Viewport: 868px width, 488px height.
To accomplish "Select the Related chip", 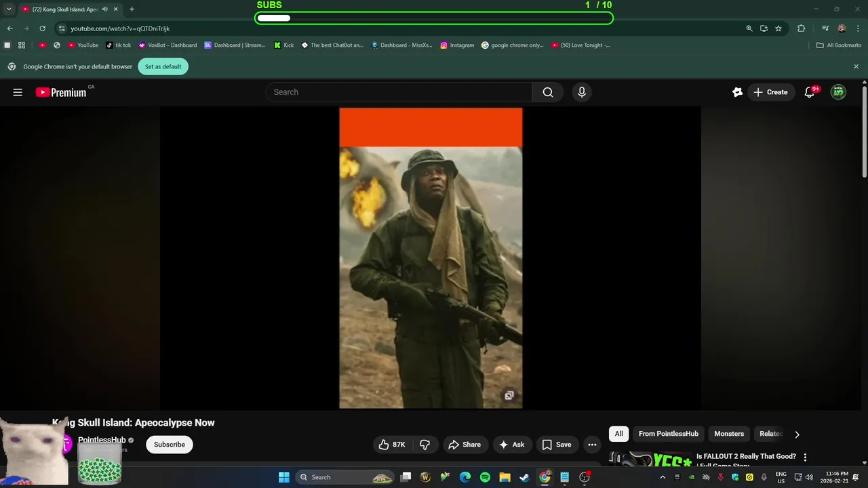I will (771, 434).
